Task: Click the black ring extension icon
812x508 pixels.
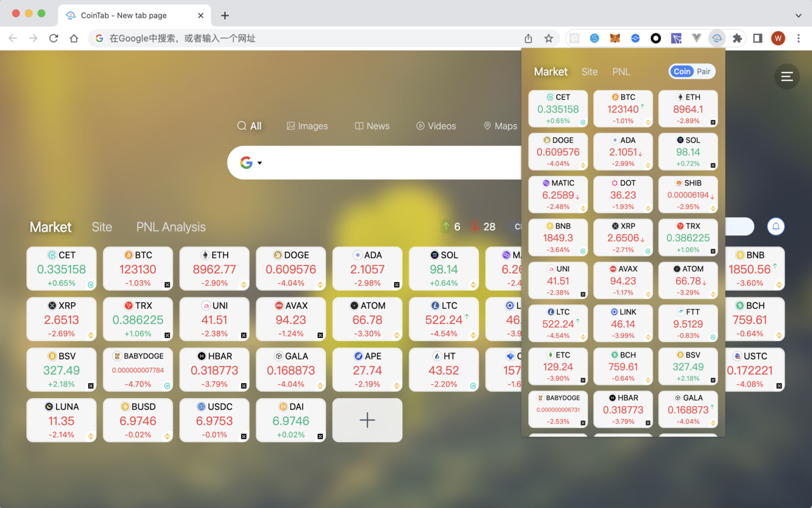Action: 656,38
